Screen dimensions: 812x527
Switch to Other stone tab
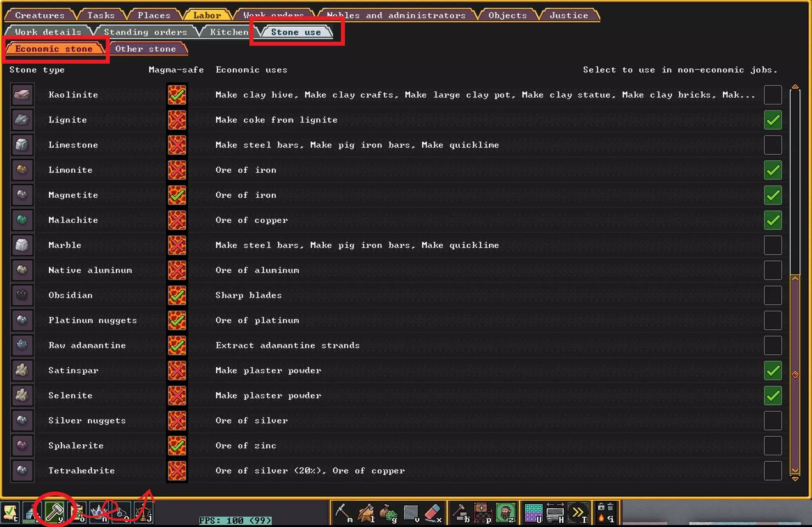(146, 49)
